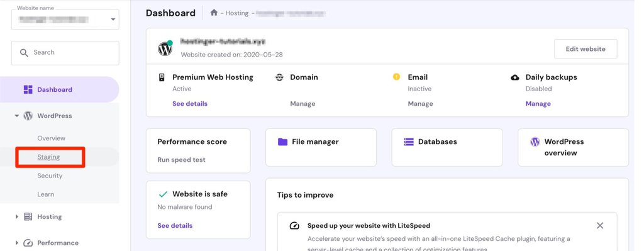
Task: Click the Domain www globe icon
Action: pos(280,77)
